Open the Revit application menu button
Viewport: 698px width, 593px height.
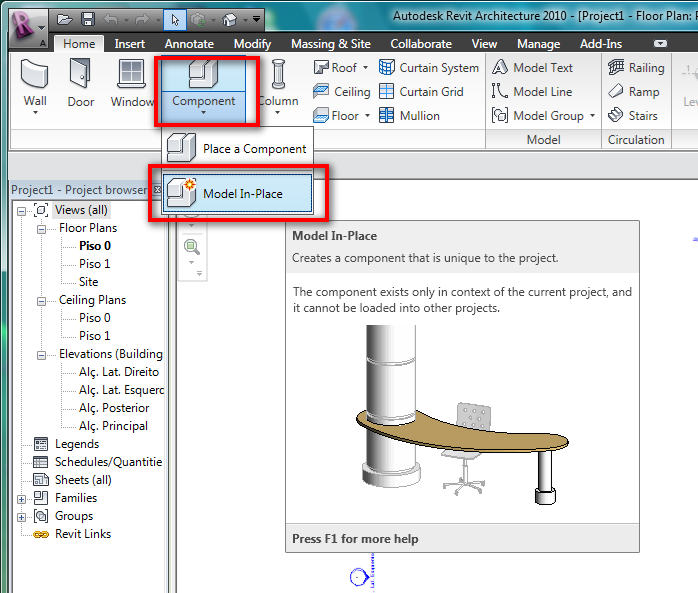pos(28,28)
